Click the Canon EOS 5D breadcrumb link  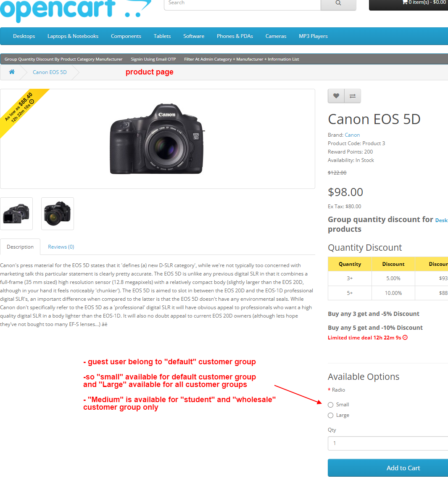tap(50, 72)
